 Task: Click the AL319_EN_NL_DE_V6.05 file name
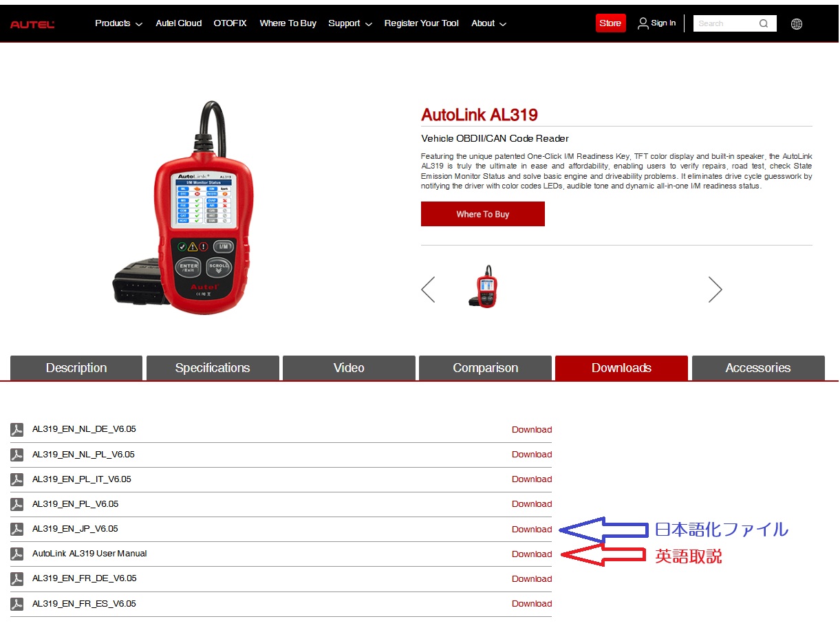pyautogui.click(x=84, y=429)
